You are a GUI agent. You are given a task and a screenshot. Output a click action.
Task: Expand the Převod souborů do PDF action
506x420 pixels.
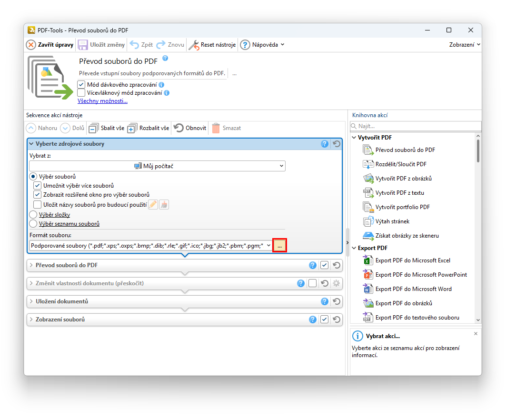point(31,265)
